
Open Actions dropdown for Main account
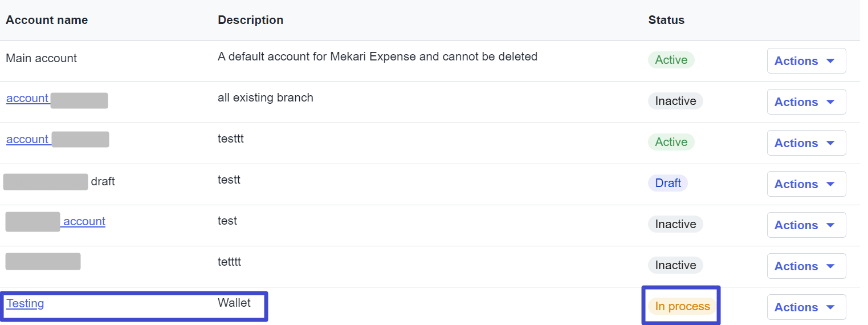(806, 61)
